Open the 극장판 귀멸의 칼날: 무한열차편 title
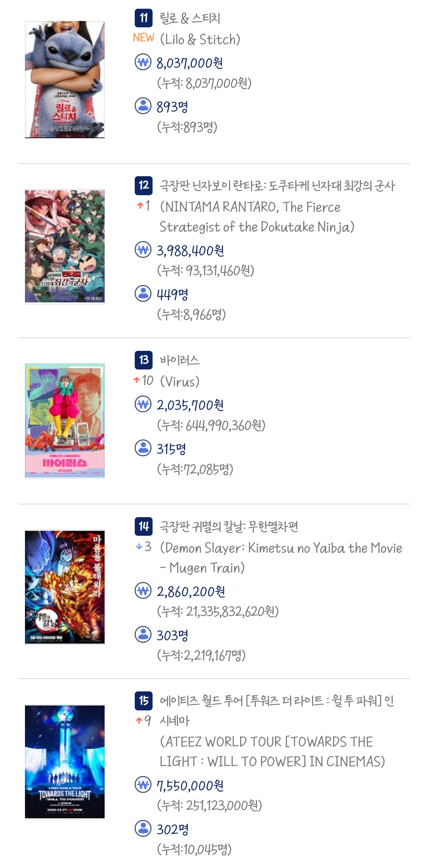This screenshot has width=426, height=868. 229,527
